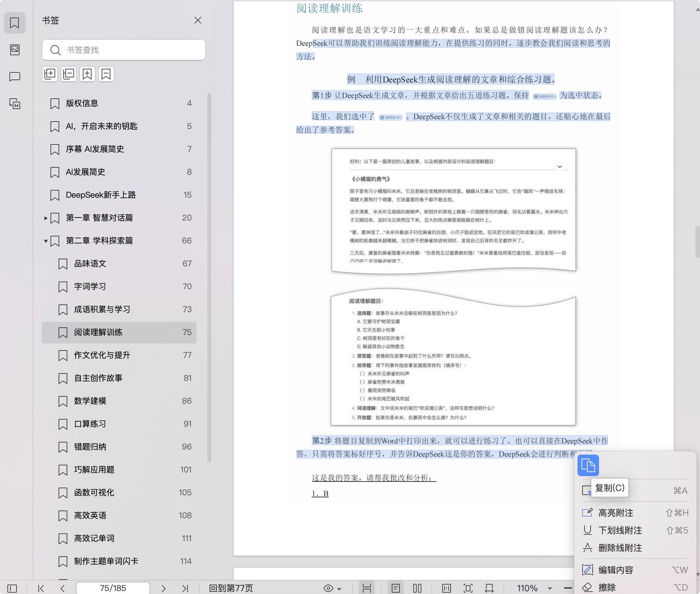The image size is (700, 594).
Task: Toggle the sidebar panel from status bar
Action: coord(12,588)
